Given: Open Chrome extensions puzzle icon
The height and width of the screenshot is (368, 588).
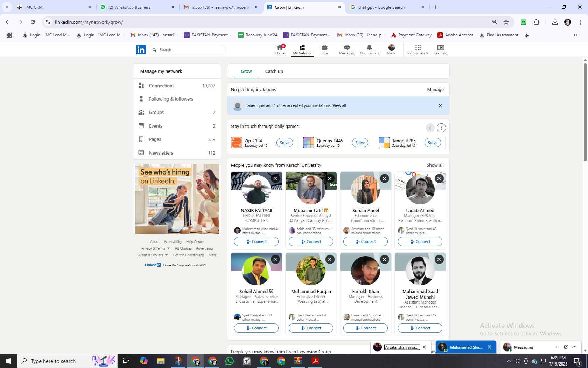Looking at the screenshot, I should [536, 22].
